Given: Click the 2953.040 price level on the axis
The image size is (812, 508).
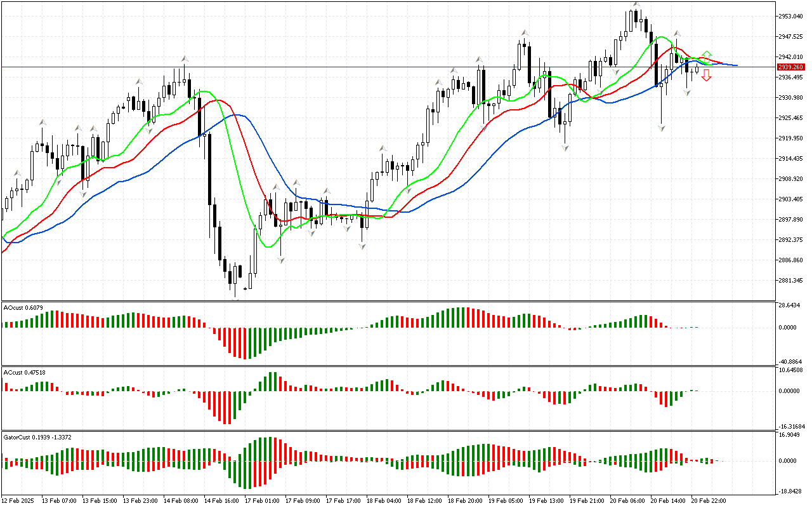Looking at the screenshot, I should (x=792, y=16).
